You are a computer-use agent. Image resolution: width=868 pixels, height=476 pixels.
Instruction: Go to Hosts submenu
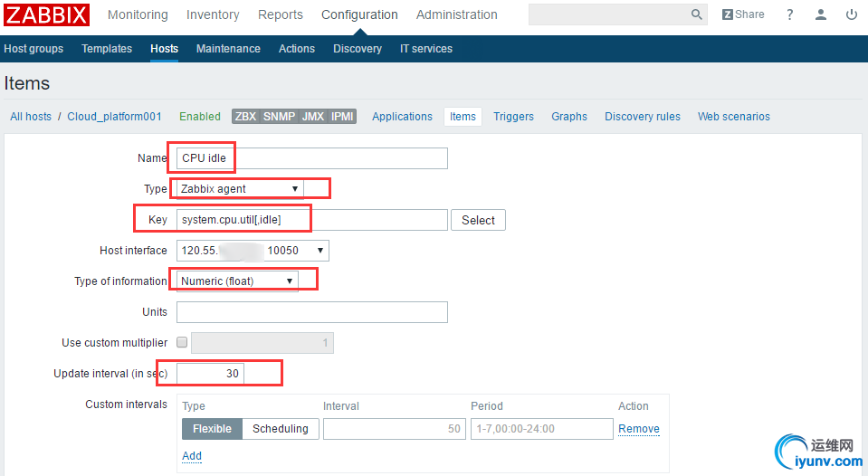[165, 49]
